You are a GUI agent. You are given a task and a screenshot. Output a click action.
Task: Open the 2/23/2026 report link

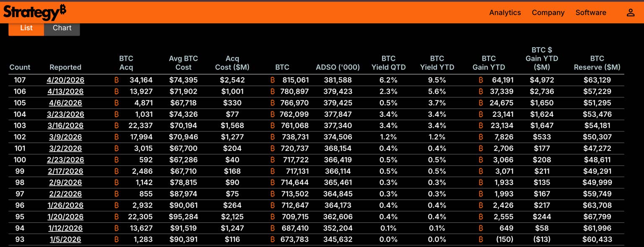[x=65, y=160]
